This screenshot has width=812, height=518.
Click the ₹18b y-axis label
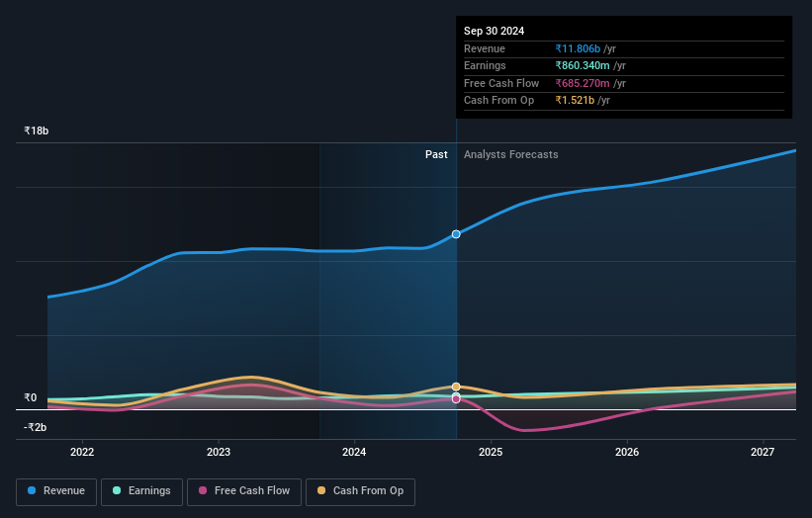click(37, 130)
